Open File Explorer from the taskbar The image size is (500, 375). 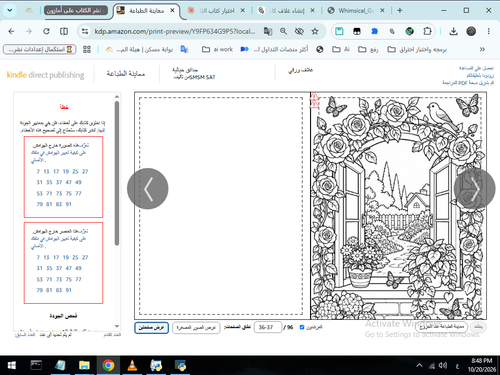(84, 365)
